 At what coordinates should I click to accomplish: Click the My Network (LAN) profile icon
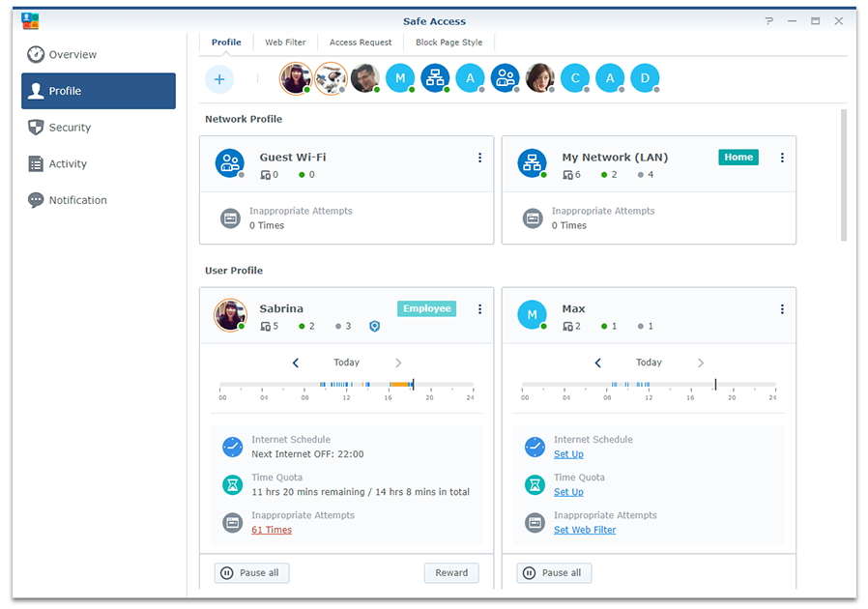532,162
